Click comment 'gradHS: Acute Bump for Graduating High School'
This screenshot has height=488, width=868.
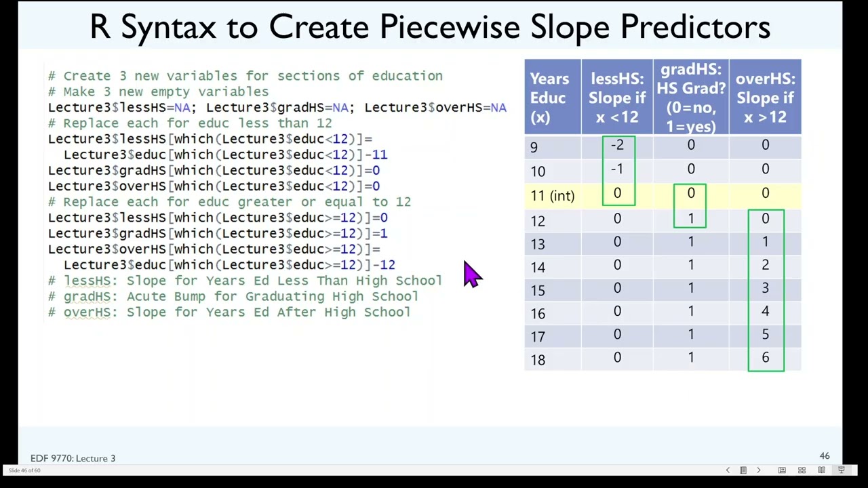point(233,296)
